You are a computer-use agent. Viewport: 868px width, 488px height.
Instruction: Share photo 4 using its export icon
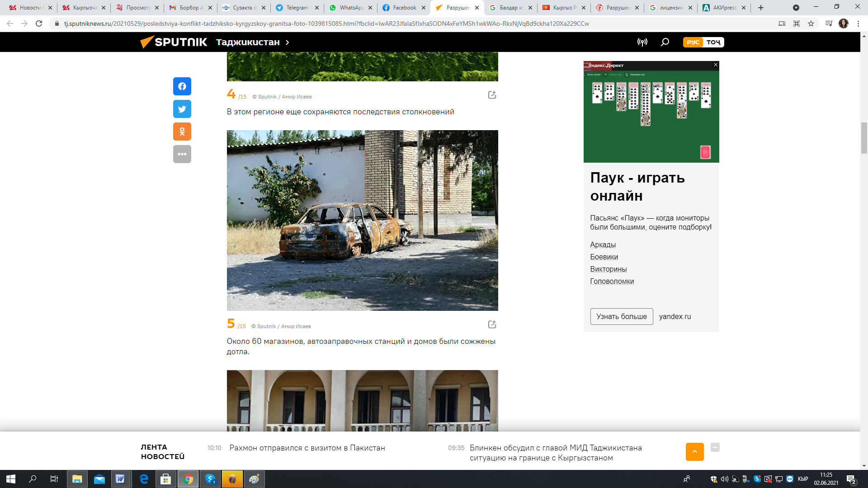click(492, 95)
